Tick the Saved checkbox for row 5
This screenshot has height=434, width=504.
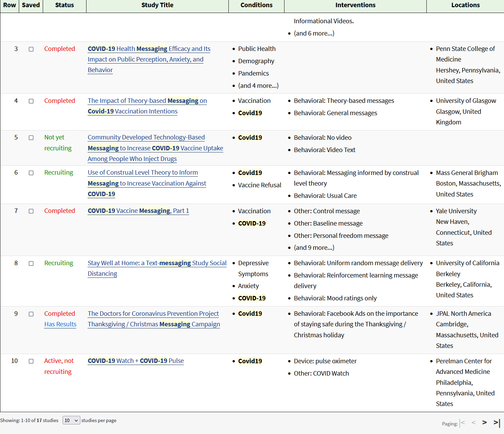pyautogui.click(x=31, y=138)
